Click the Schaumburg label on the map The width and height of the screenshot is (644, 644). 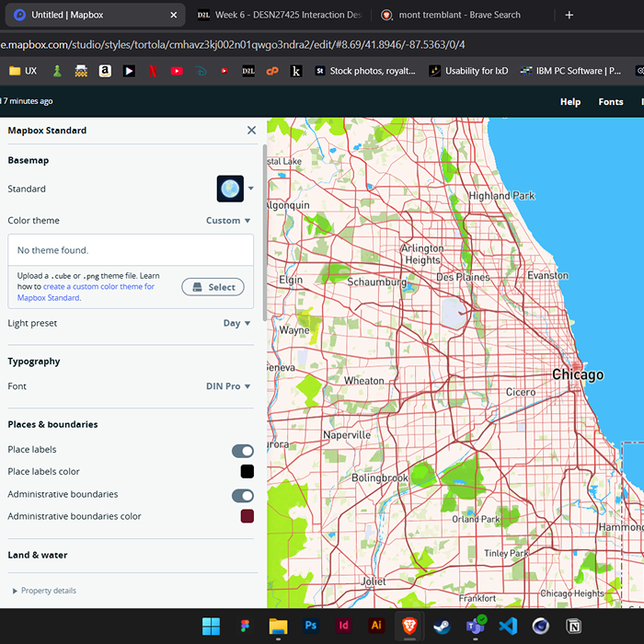click(376, 282)
